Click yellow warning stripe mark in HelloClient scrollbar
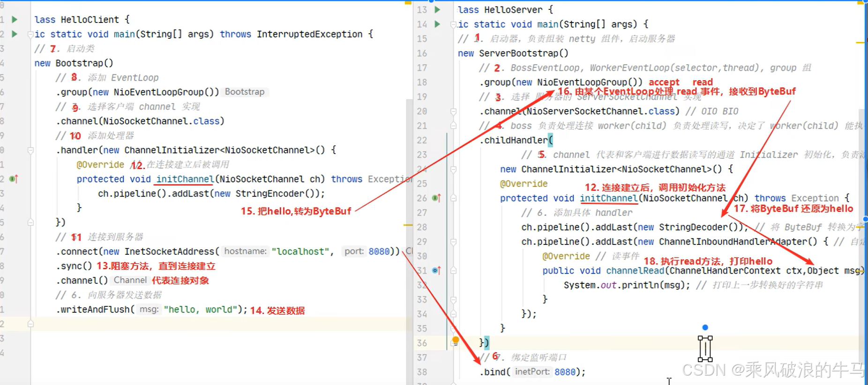 [x=408, y=225]
